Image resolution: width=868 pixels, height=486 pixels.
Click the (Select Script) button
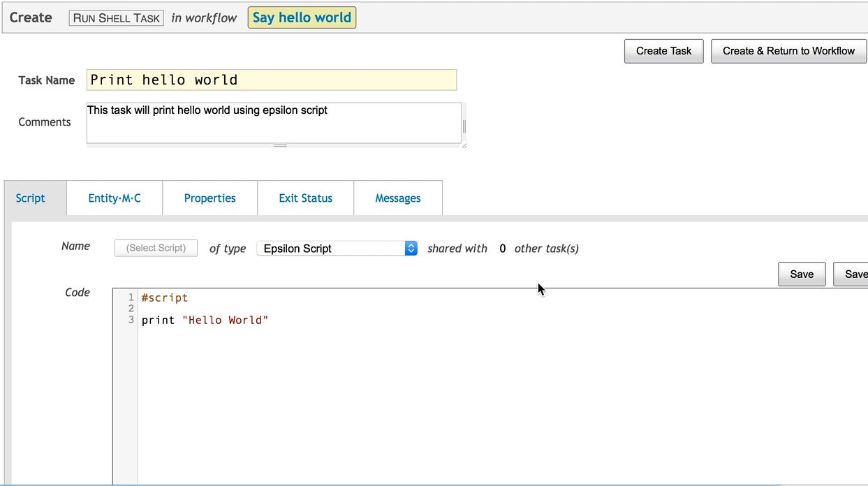click(x=156, y=248)
